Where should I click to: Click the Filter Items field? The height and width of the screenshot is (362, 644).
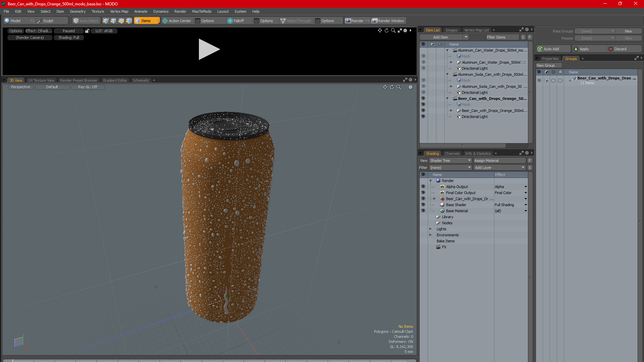[502, 37]
